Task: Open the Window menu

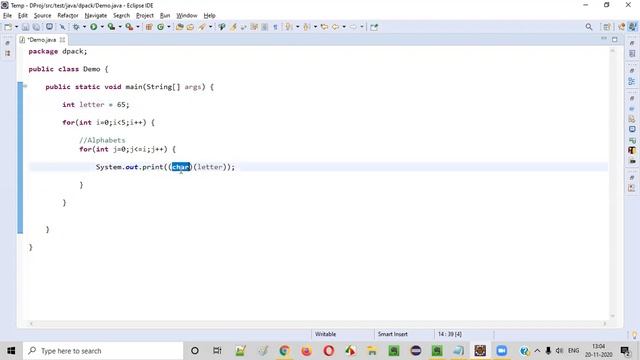Action: click(x=187, y=16)
